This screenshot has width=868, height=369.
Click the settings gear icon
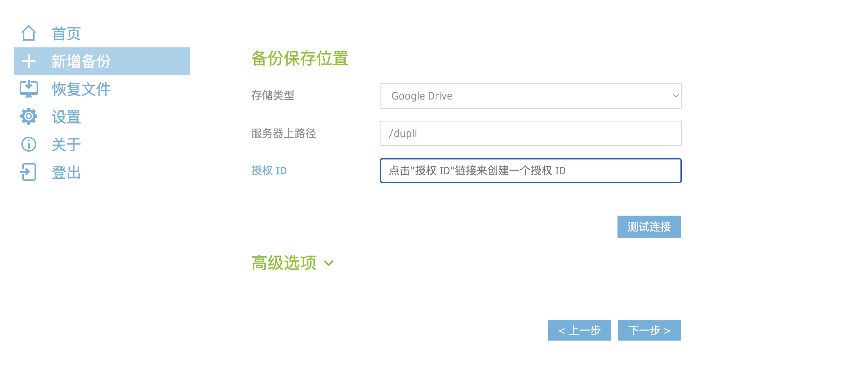tap(28, 116)
